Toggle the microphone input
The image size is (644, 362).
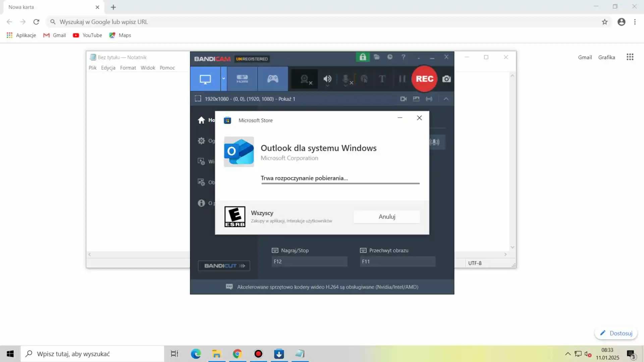pos(346,79)
